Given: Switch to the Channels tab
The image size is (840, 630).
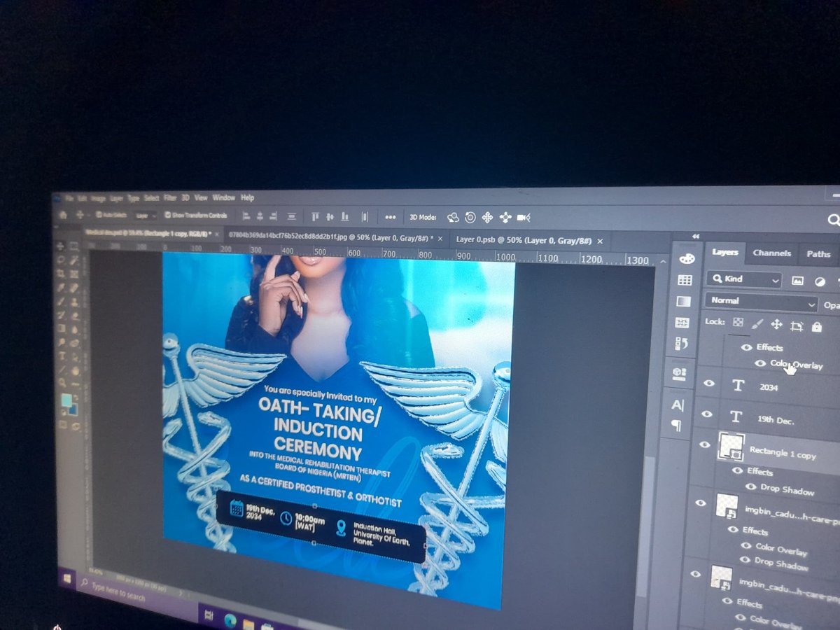Looking at the screenshot, I should [772, 253].
